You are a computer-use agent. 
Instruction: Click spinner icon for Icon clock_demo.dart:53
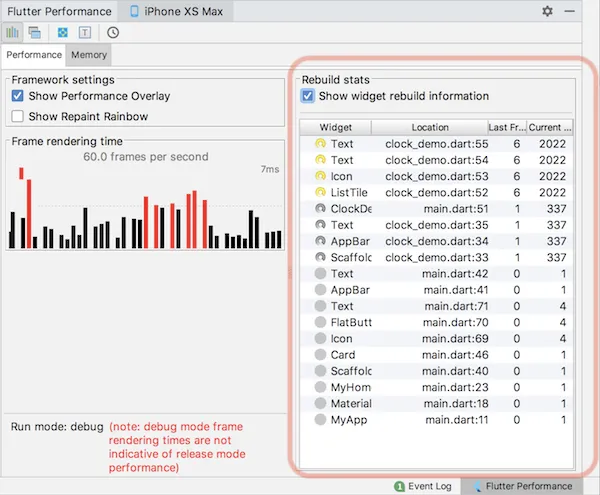pos(320,176)
